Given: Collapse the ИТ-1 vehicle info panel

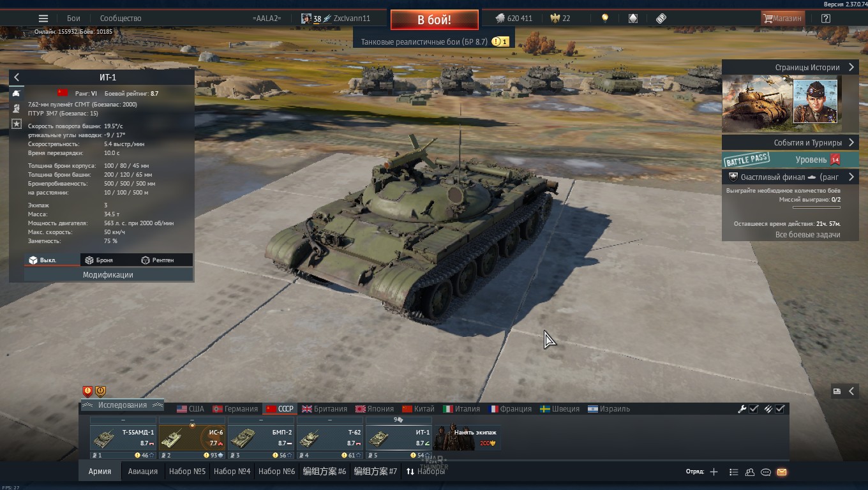Looking at the screenshot, I should 17,77.
